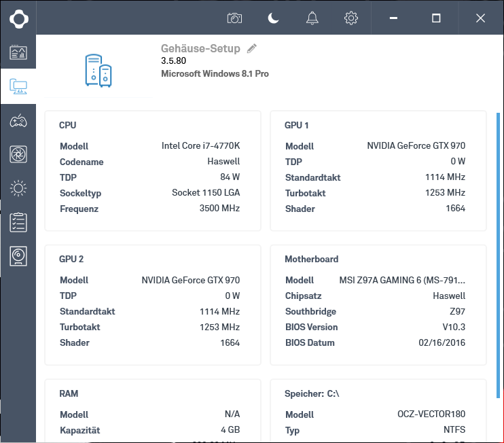Open the fan cooling section icon
Viewport: 504px width, 443px height.
click(x=18, y=154)
